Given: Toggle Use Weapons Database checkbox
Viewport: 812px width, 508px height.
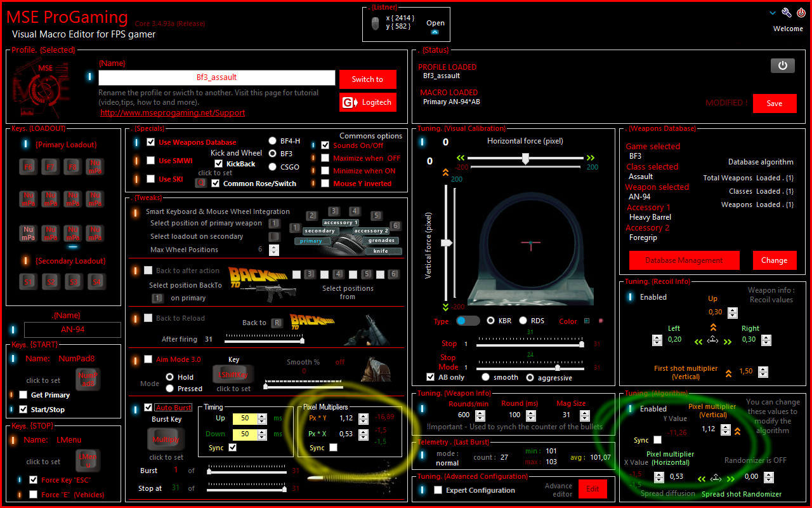Looking at the screenshot, I should point(150,142).
